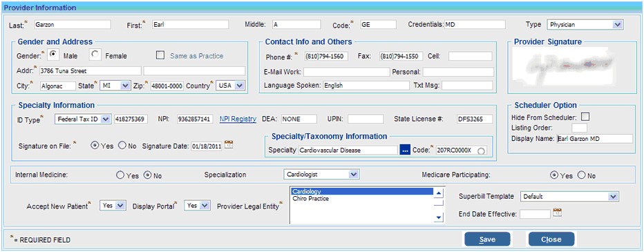Screen dimensions: 644x252
Task: Open the Accept New Patient dropdown
Action: pyautogui.click(x=112, y=206)
